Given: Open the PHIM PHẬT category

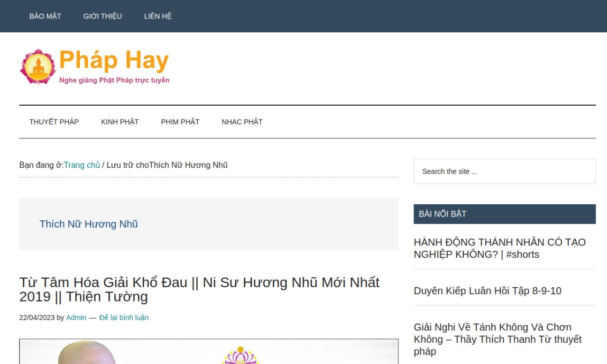Looking at the screenshot, I should pos(180,122).
